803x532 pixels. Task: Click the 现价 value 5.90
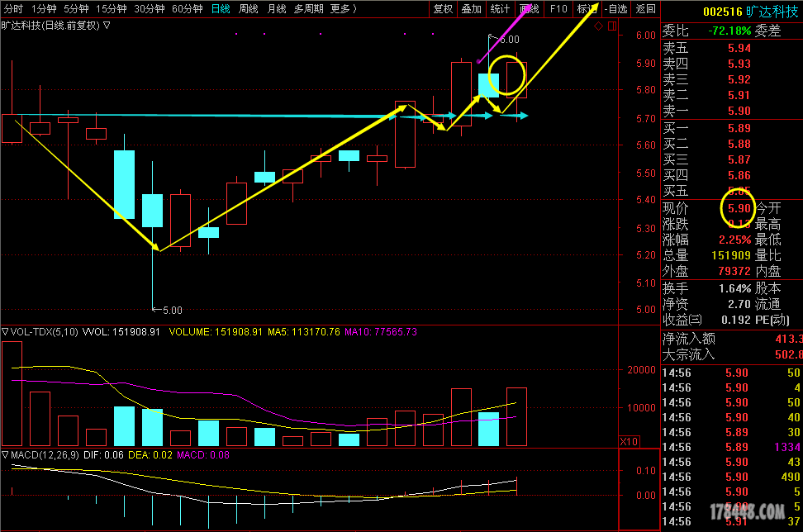pyautogui.click(x=739, y=208)
